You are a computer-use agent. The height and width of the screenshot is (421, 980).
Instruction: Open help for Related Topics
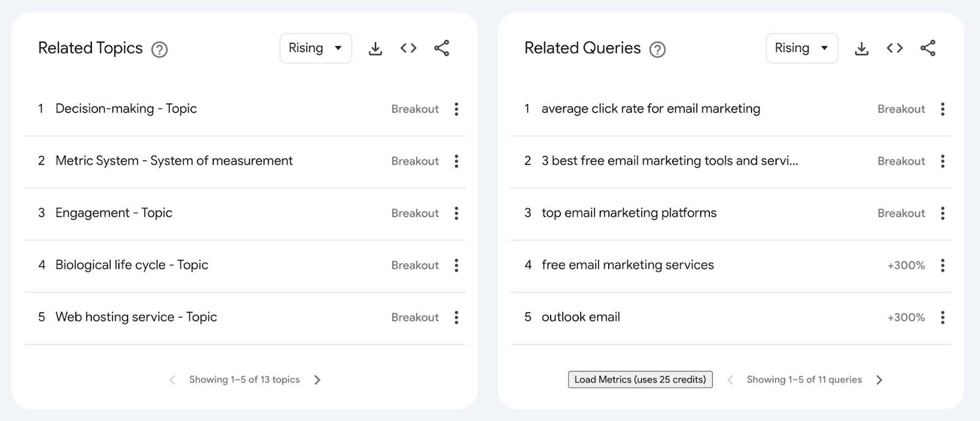[x=159, y=50]
